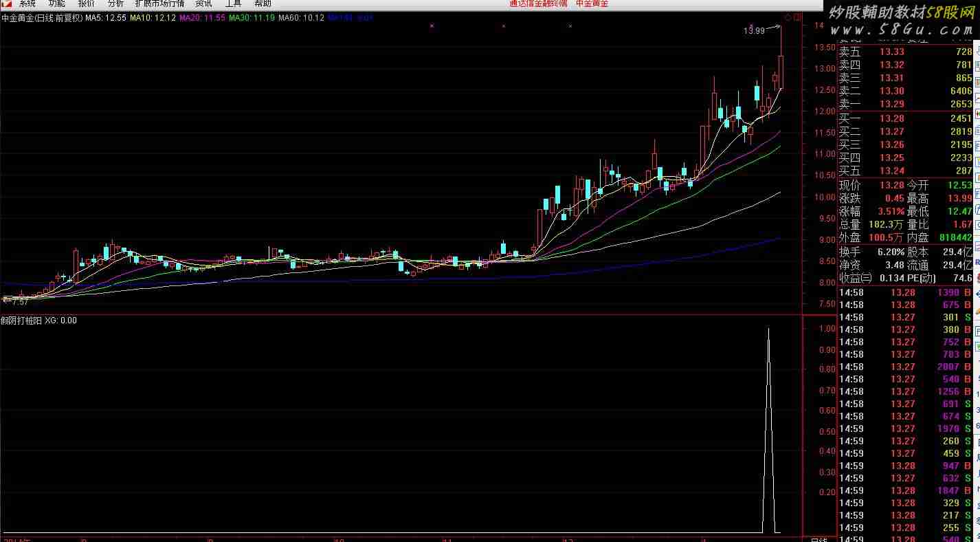Select the trade row with volume 1847 B
Viewport: 980px width, 542px height.
pos(906,490)
